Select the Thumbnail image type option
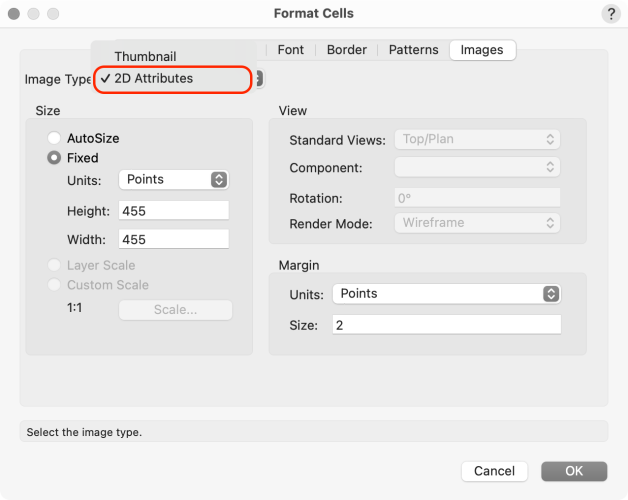Viewport: 628px width, 500px height. 145,57
